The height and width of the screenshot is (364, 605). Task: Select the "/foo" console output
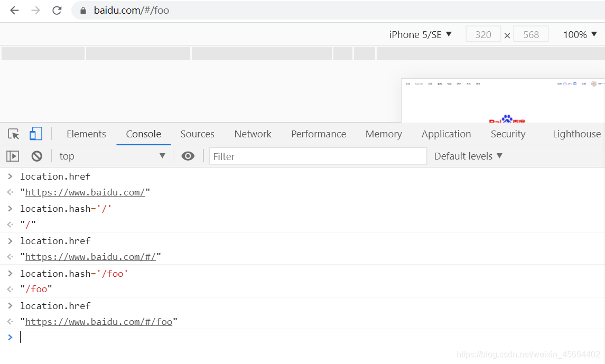36,289
